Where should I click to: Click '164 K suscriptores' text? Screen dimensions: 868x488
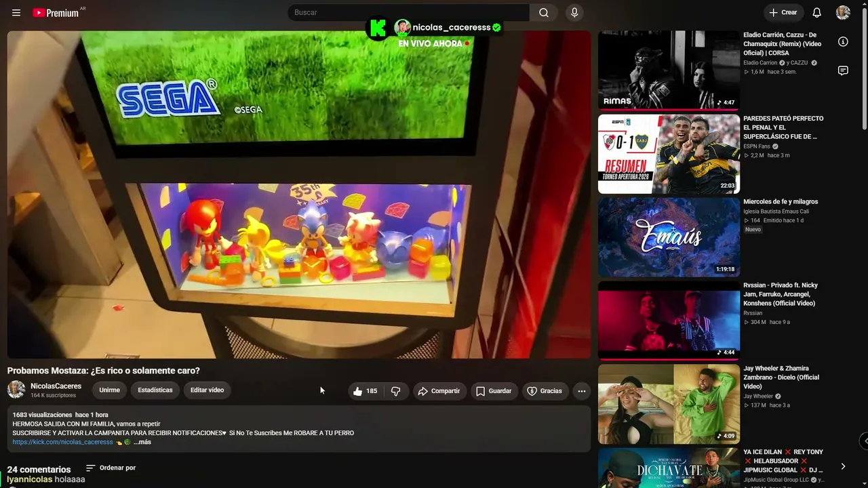coord(53,395)
